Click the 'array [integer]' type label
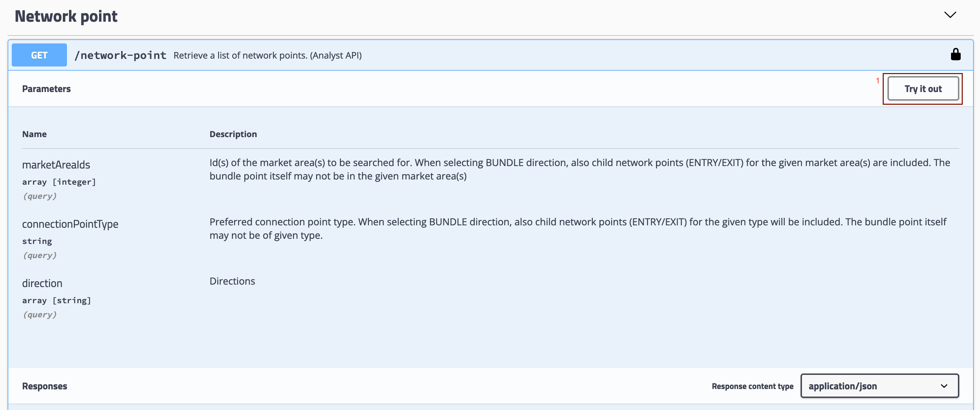Viewport: 980px width, 410px height. coord(59,182)
